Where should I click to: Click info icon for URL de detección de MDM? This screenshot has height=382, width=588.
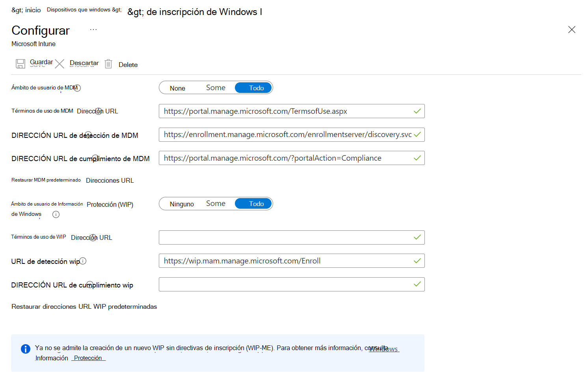coord(88,135)
